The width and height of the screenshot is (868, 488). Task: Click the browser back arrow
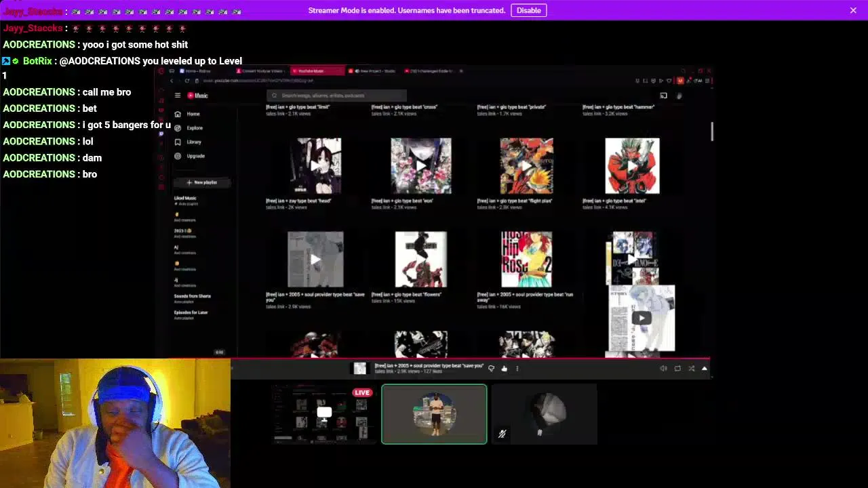tap(171, 81)
